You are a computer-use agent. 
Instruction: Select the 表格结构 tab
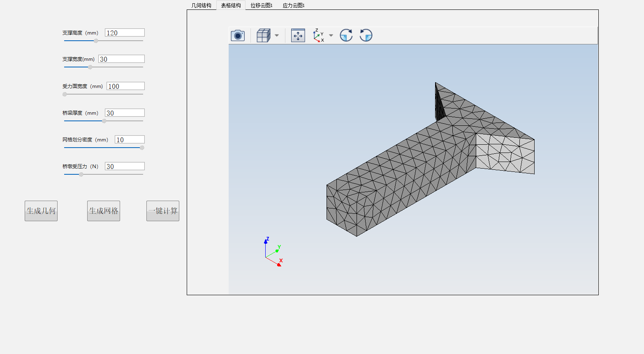(231, 5)
